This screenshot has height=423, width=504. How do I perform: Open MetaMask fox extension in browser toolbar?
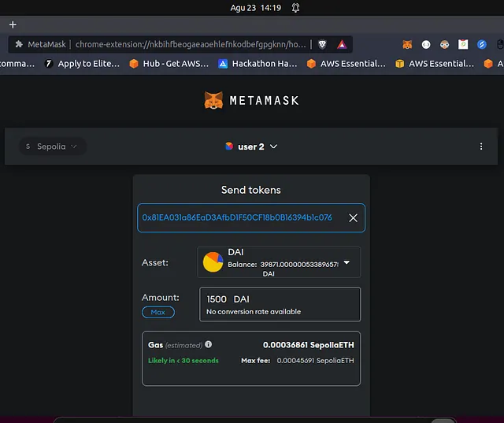pos(407,45)
